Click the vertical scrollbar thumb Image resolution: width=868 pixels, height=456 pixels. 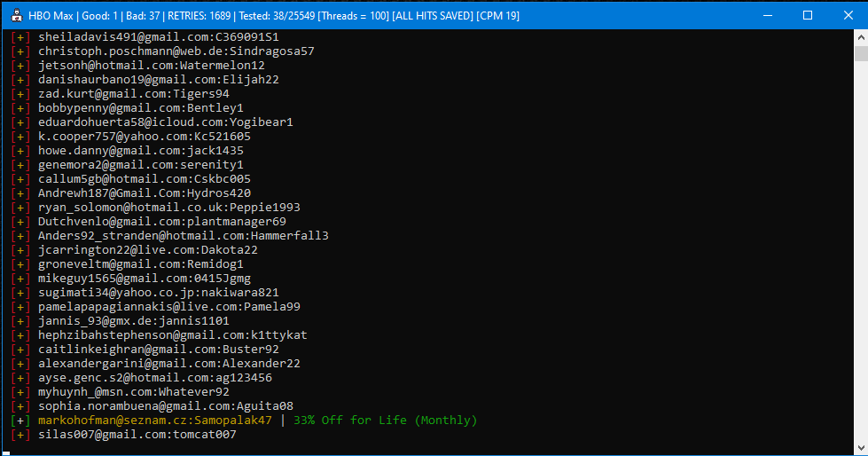coord(861,54)
